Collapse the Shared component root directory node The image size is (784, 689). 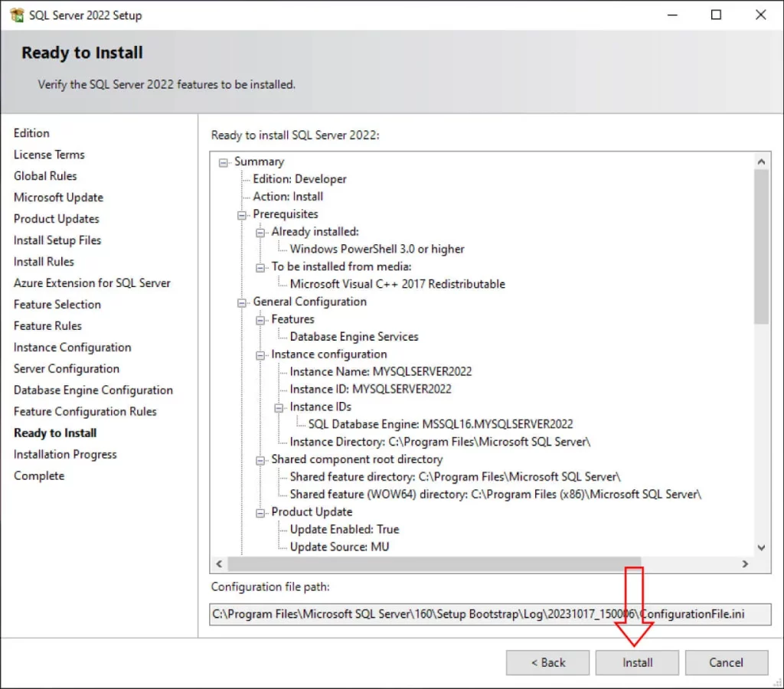click(260, 459)
